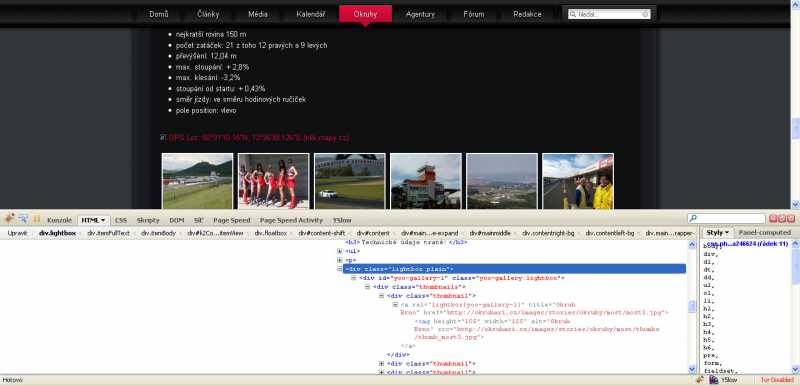Open the red GPS Loc map link
This screenshot has height=386, width=800.
pos(259,138)
